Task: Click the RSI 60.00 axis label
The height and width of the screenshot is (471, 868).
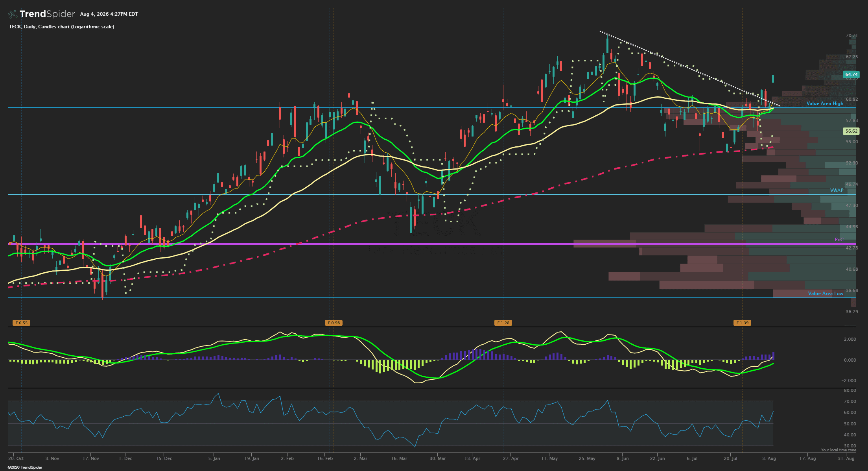Action: pos(850,412)
